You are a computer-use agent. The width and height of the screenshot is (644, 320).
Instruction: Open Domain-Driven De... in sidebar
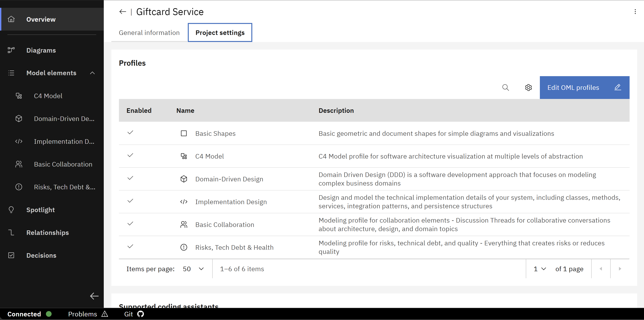pyautogui.click(x=52, y=118)
